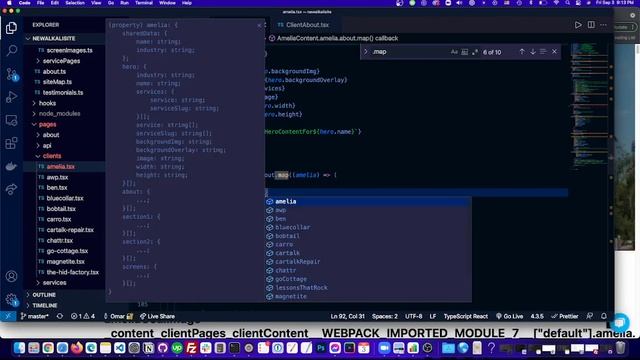Click Live Share in status bar
640x360 pixels.
tap(157, 316)
